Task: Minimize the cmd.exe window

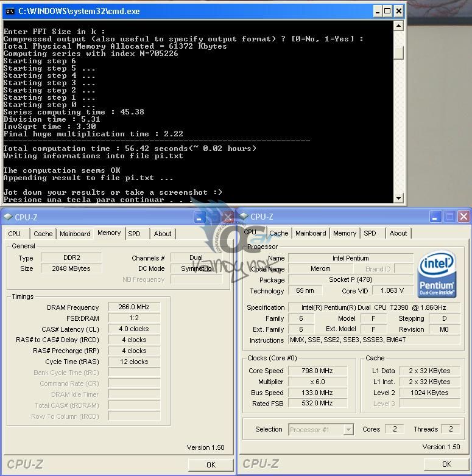Action: [x=377, y=12]
